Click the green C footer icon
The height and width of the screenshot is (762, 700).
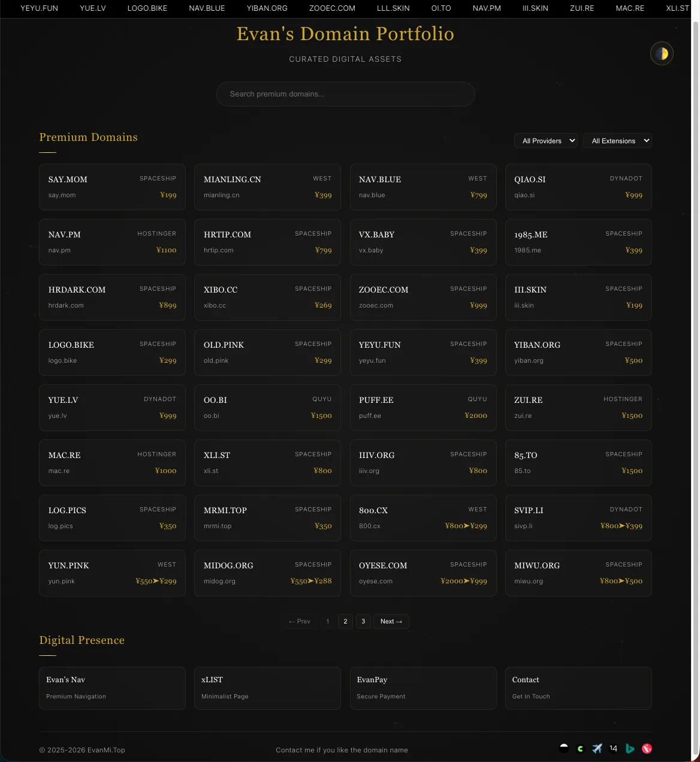click(x=580, y=748)
